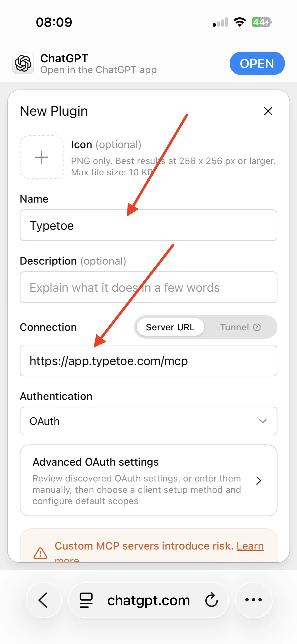The width and height of the screenshot is (297, 644).
Task: Tap the Authentication label
Action: tap(56, 396)
